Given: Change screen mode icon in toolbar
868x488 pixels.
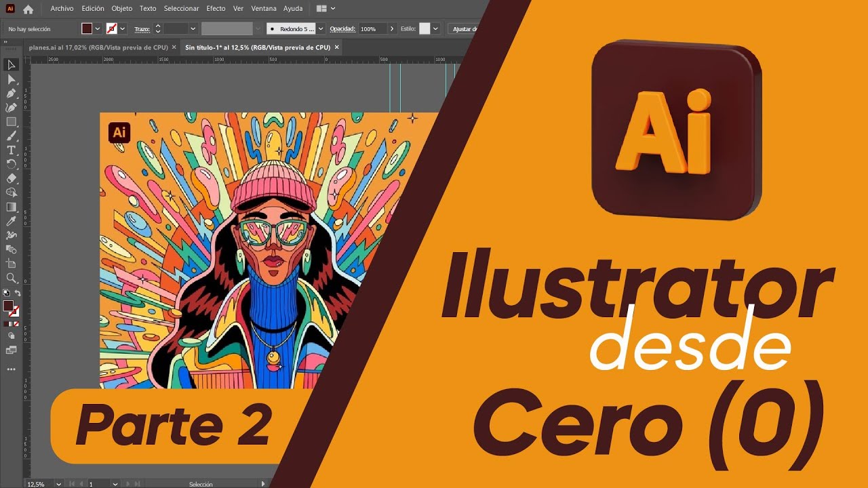Looking at the screenshot, I should (12, 350).
